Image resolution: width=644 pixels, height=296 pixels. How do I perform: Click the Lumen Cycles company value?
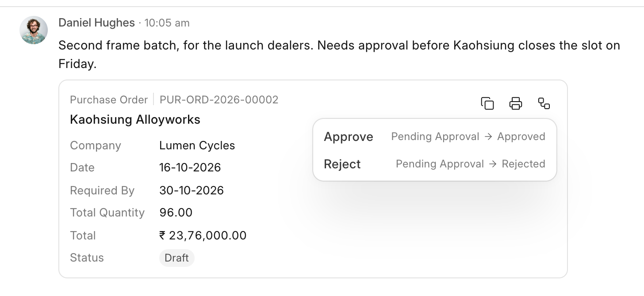click(x=197, y=145)
